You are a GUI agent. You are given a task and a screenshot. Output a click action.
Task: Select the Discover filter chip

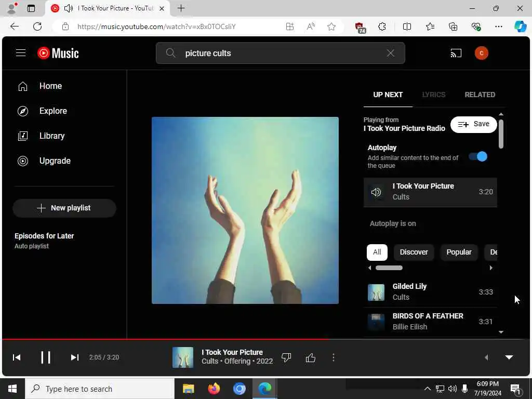(414, 252)
